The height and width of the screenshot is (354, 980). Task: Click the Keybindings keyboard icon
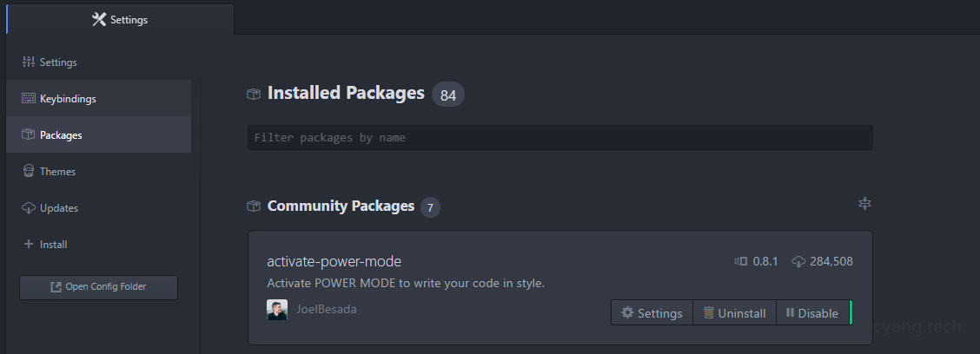pyautogui.click(x=28, y=99)
